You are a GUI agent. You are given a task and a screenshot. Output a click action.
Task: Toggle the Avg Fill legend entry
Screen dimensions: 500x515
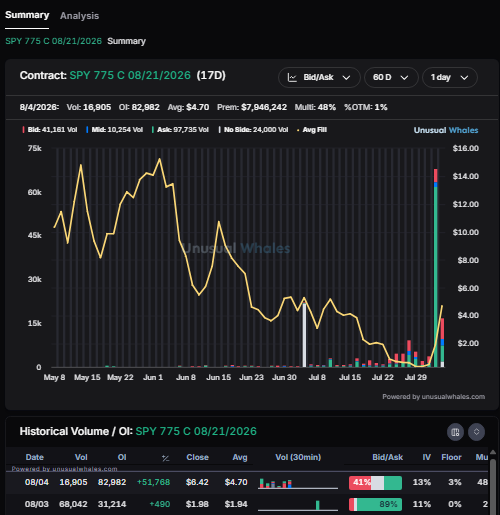point(312,130)
